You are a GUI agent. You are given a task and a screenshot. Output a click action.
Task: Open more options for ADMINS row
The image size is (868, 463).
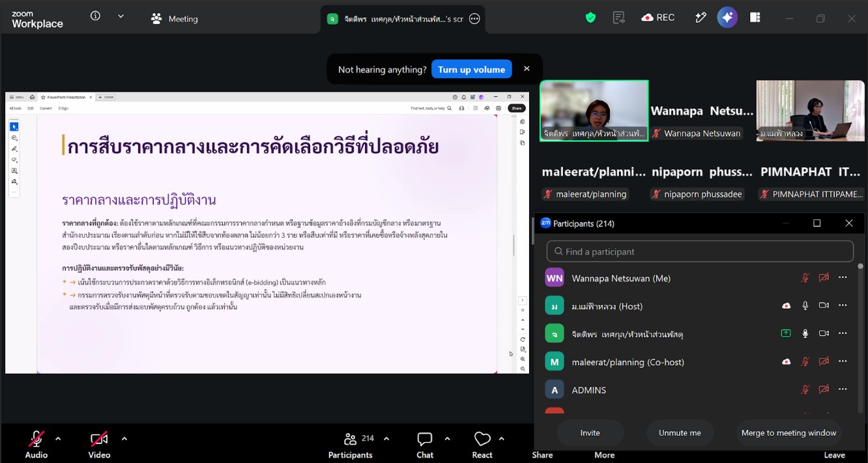[843, 389]
